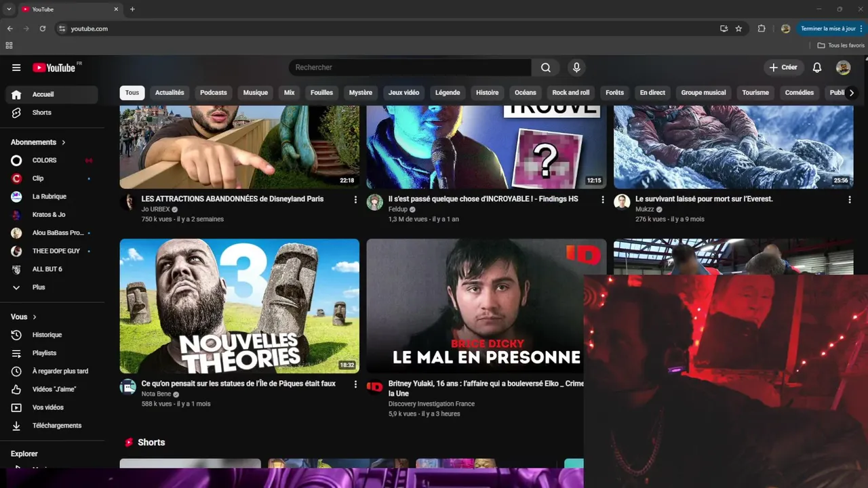Open options menu for Île de Pâques video

pos(355,384)
